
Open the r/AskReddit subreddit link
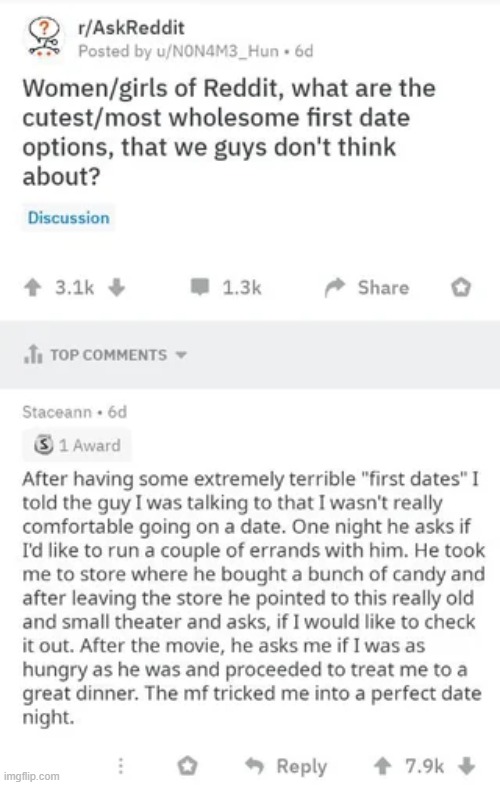(131, 28)
